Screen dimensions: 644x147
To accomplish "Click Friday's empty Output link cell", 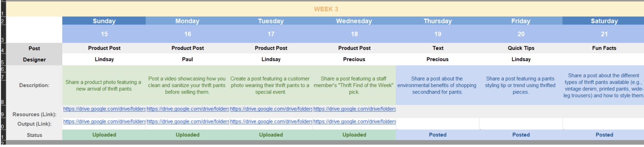I will click(521, 124).
